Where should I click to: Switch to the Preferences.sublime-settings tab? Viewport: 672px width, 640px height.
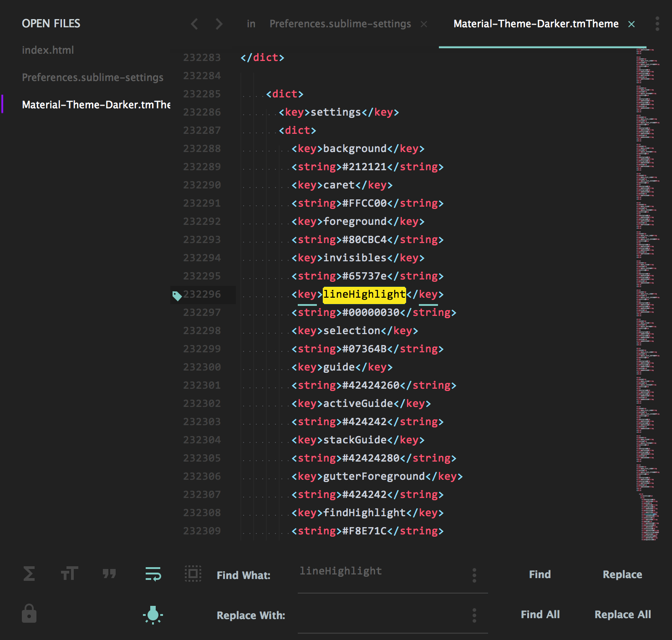(x=340, y=24)
